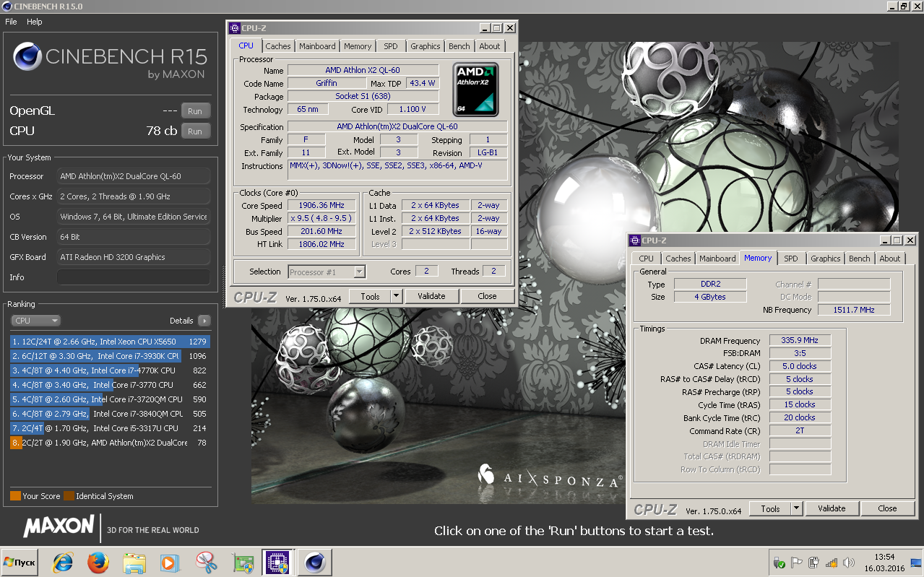Open Tools dropdown arrow in Memory window

point(796,508)
